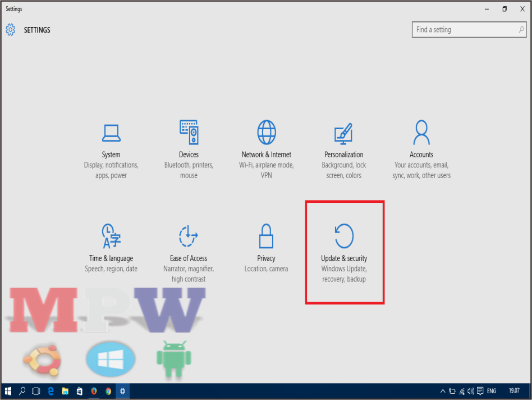Screen dimensions: 532x400
Task: Click the battery power tray icon
Action: [x=452, y=391]
